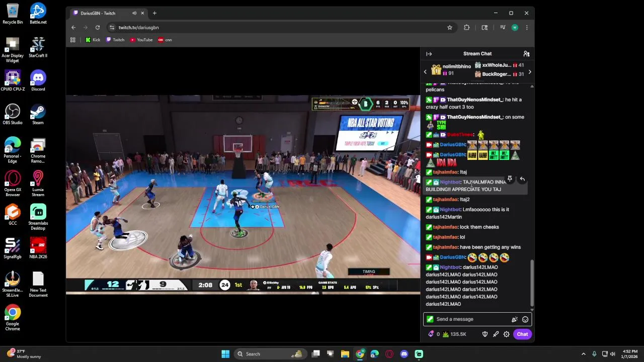Open the media controls icon in Chrome

click(502, 28)
